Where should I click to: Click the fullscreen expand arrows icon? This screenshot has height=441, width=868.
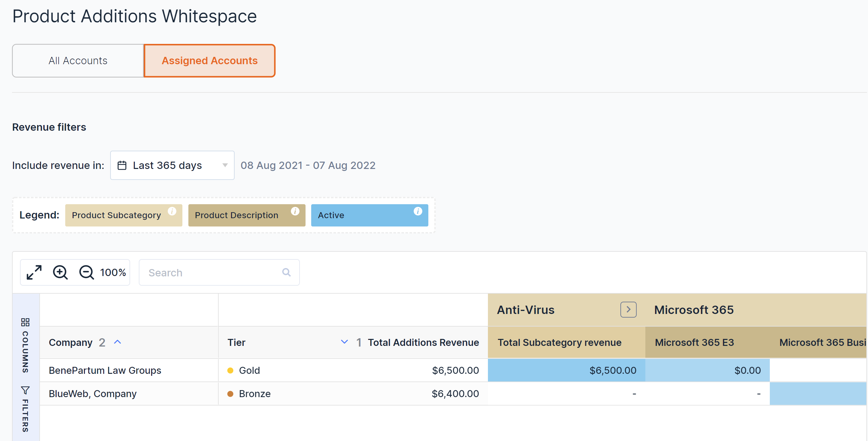(34, 272)
